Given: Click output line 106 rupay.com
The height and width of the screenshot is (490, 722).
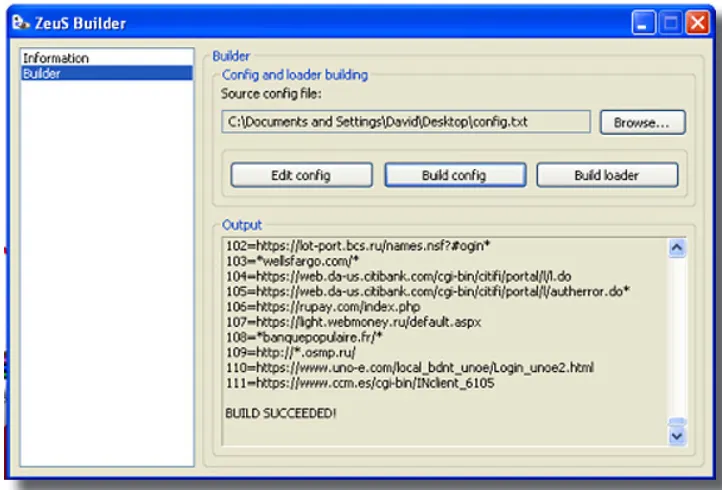Looking at the screenshot, I should (323, 307).
